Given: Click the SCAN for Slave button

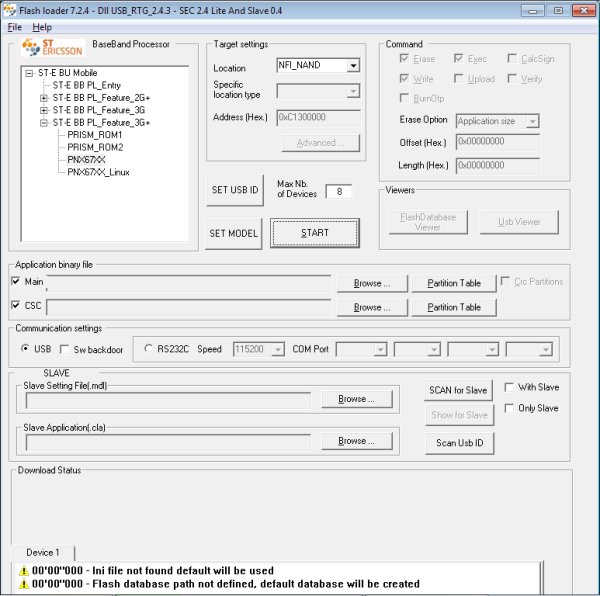Looking at the screenshot, I should [458, 390].
